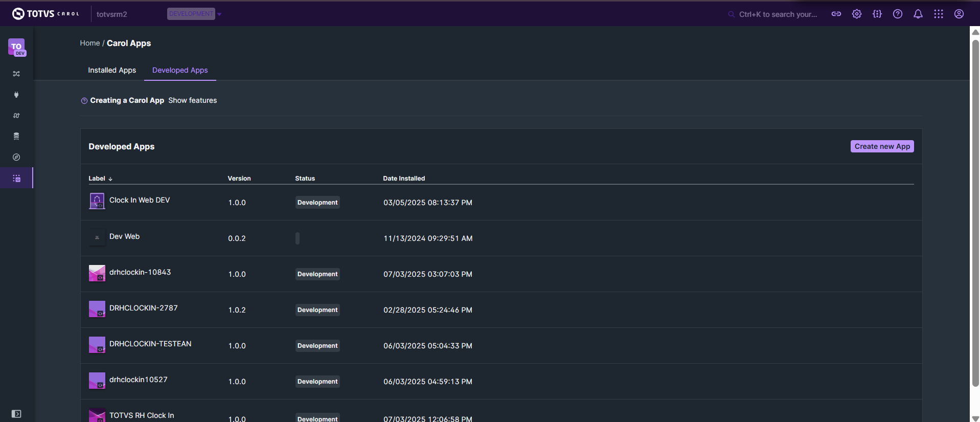The height and width of the screenshot is (422, 980).
Task: Click the scrollbar up arrow
Action: 975,32
